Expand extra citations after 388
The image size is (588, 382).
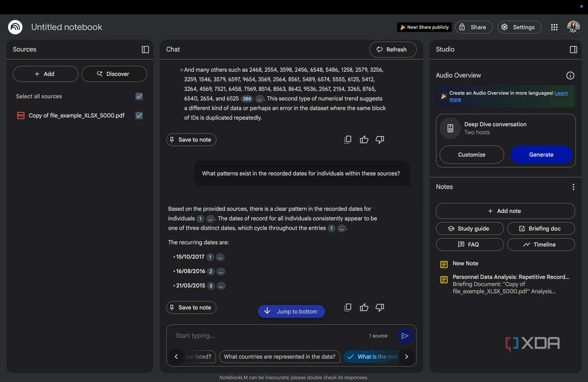coord(260,99)
